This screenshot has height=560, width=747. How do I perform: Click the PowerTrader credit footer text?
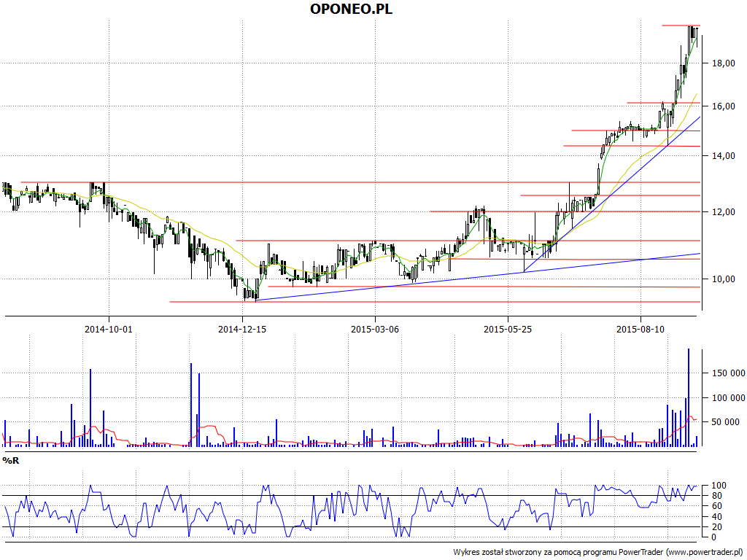click(x=600, y=553)
